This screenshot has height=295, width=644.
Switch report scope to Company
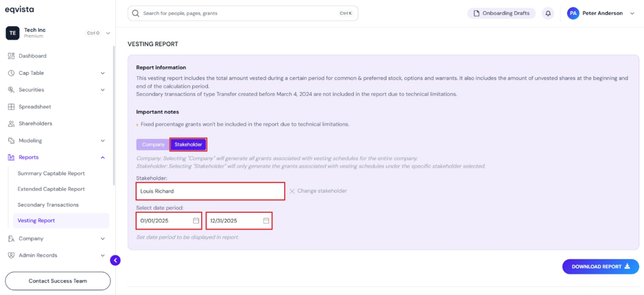click(x=153, y=145)
